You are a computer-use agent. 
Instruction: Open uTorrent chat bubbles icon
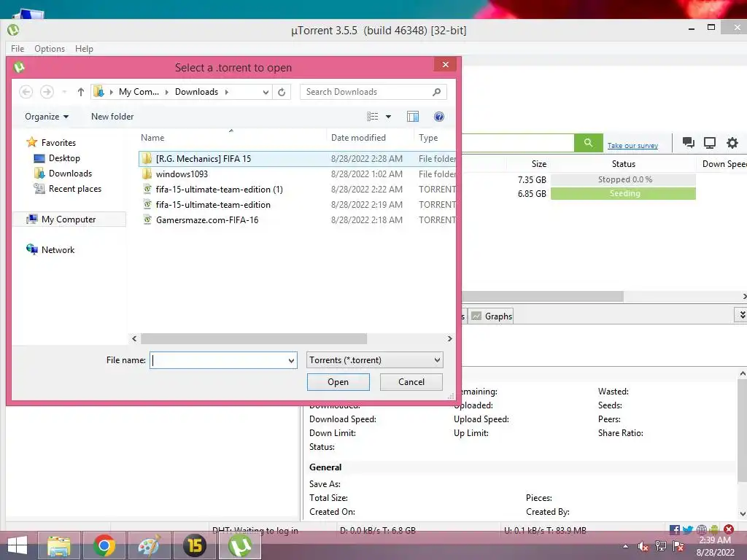[688, 142]
